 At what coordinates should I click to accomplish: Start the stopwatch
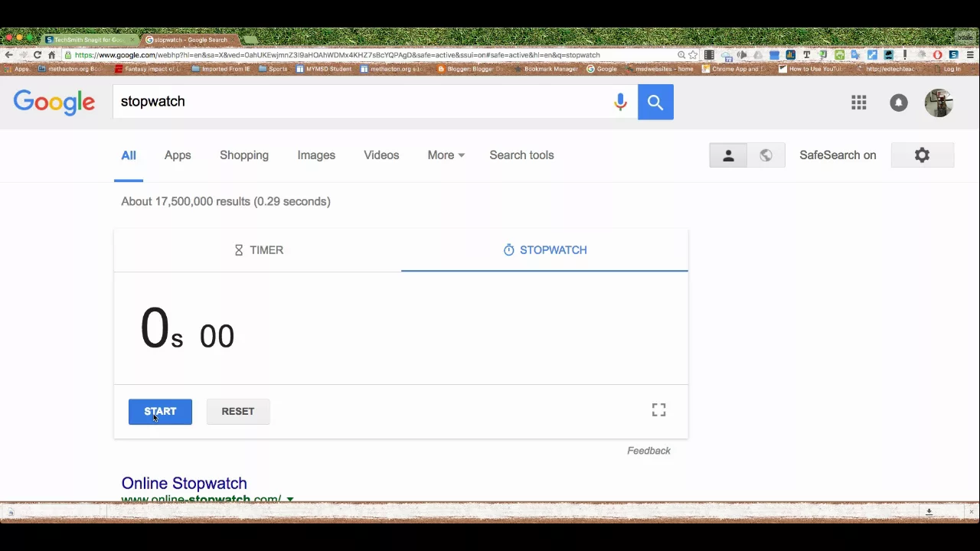point(160,412)
